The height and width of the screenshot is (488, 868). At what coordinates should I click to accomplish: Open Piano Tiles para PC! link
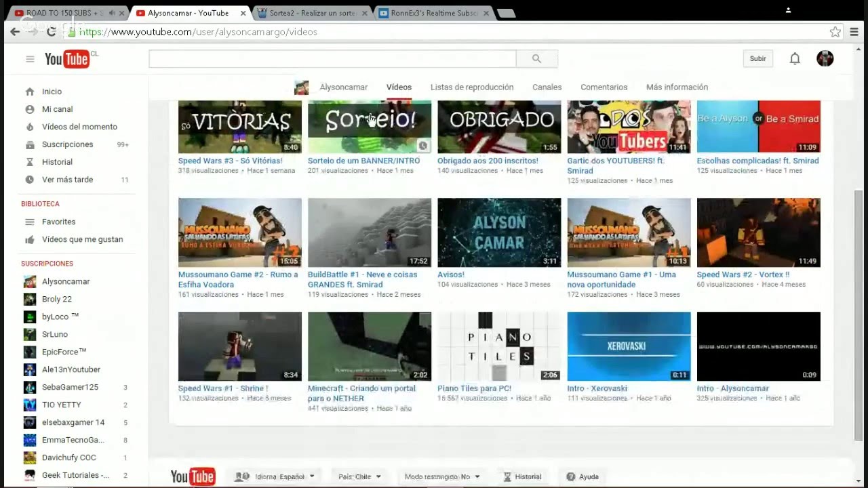[x=474, y=388]
